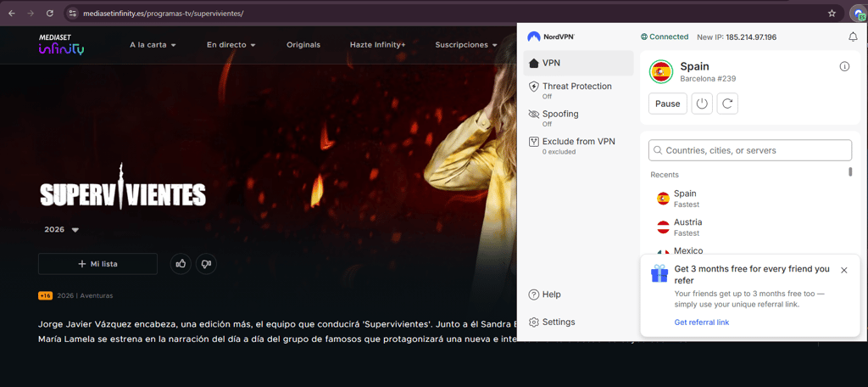Open NordVPN notifications bell

(853, 36)
